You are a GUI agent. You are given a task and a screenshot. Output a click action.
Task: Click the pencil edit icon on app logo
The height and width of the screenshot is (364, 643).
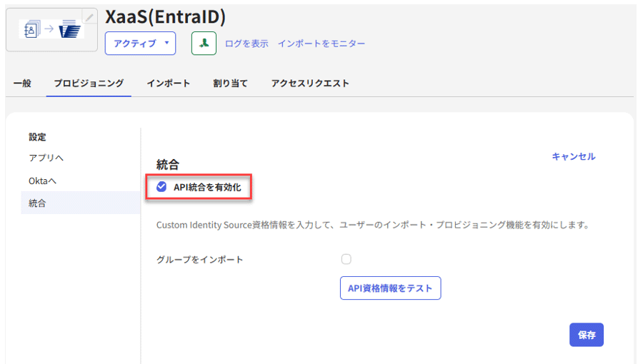(x=89, y=17)
